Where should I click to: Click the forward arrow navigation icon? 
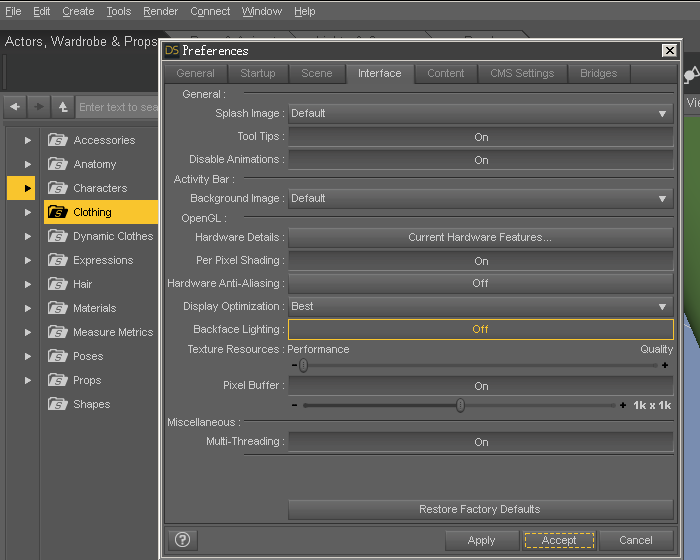(x=39, y=107)
